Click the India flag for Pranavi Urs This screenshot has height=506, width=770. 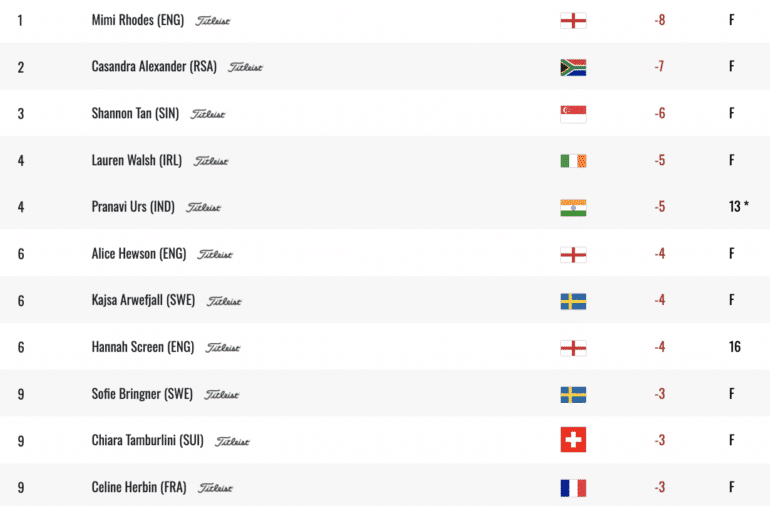click(573, 207)
